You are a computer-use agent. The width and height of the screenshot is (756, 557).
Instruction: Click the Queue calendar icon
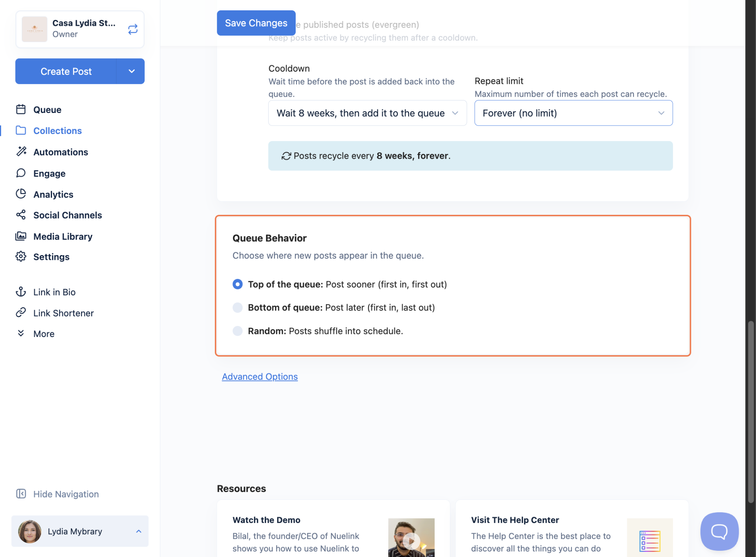[x=21, y=109]
